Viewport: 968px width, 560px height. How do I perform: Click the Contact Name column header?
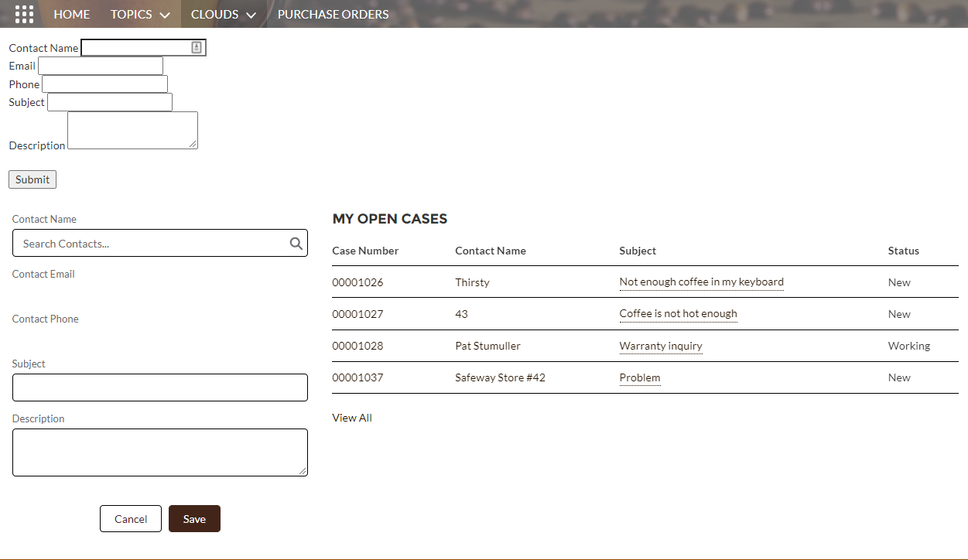click(491, 251)
